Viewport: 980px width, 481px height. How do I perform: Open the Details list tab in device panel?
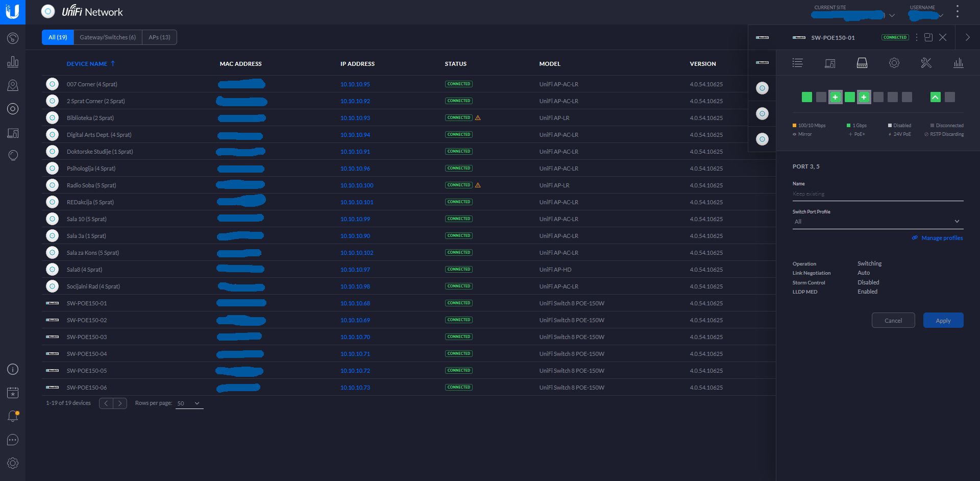click(x=797, y=63)
